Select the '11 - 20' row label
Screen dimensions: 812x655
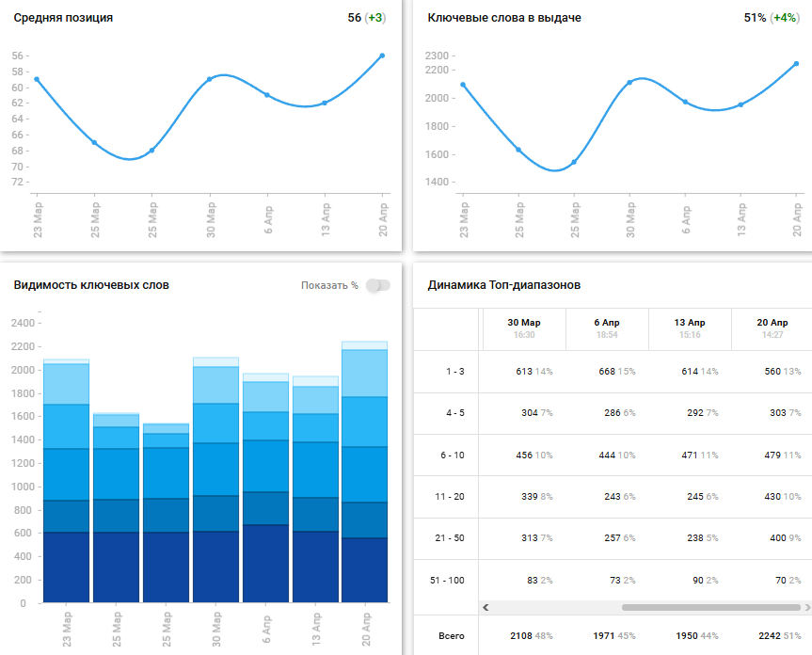(x=450, y=497)
